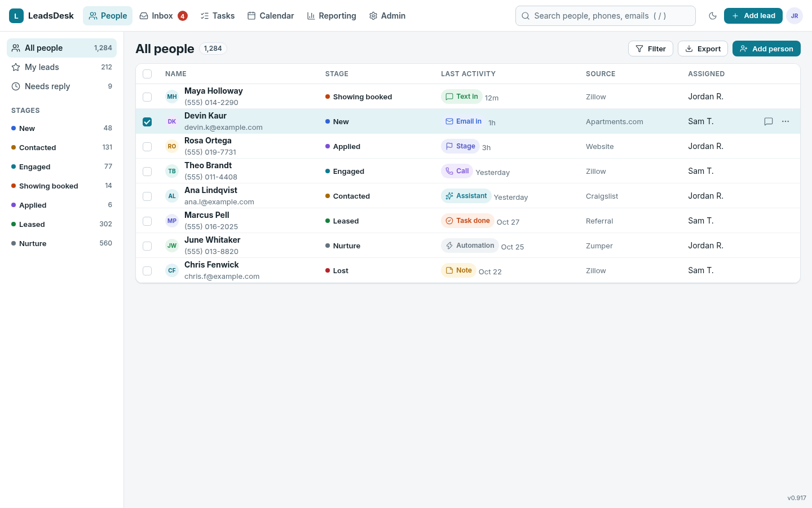Click the Email in activity badge

(x=463, y=121)
